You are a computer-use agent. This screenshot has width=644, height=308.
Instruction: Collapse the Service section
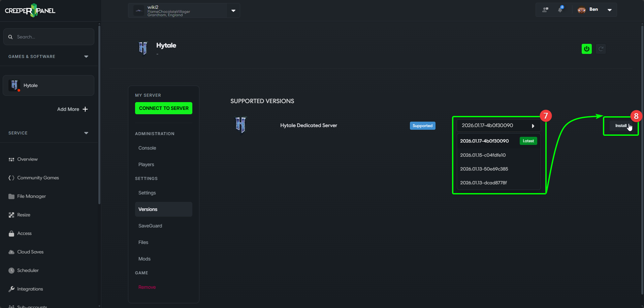[x=86, y=133]
